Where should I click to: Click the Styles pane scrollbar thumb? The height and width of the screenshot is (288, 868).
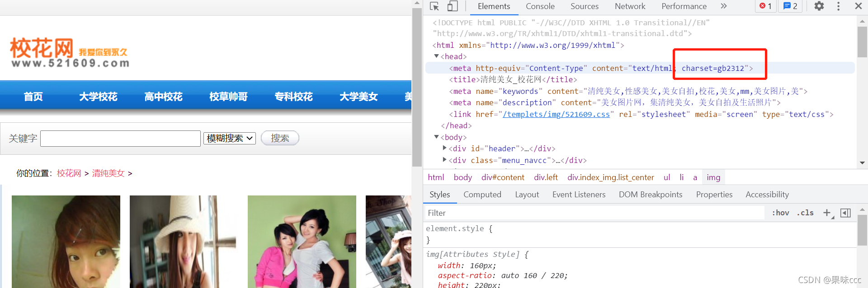click(x=862, y=230)
